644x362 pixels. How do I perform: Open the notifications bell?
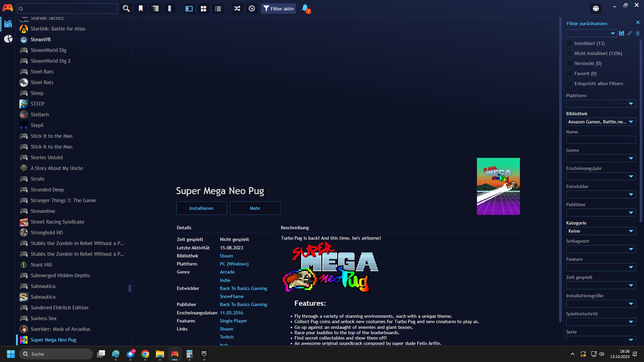[x=305, y=8]
